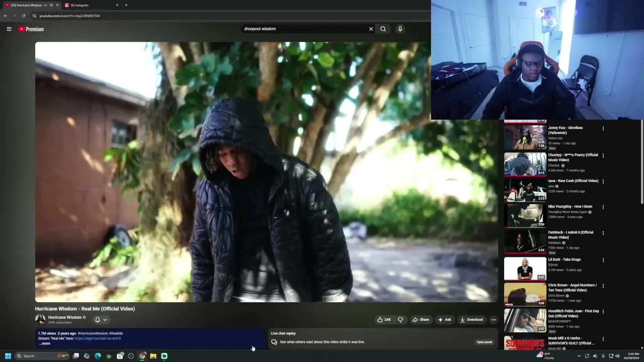644x362 pixels.
Task: Open Chuckyy Poetry video thumbnail
Action: pyautogui.click(x=525, y=164)
